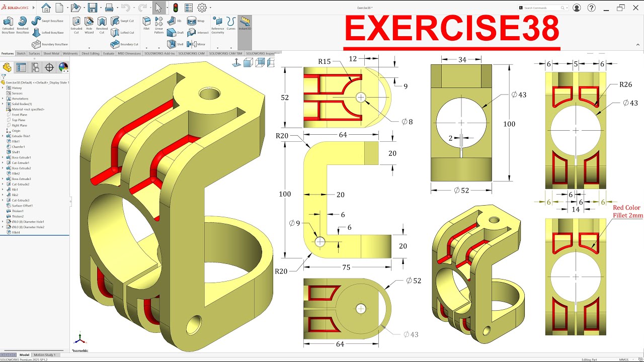Open the ConfigurationManager panel tab
644x362 pixels.
pyautogui.click(x=35, y=67)
